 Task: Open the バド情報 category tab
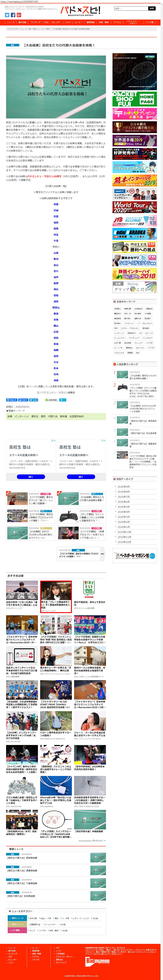tap(17, 931)
